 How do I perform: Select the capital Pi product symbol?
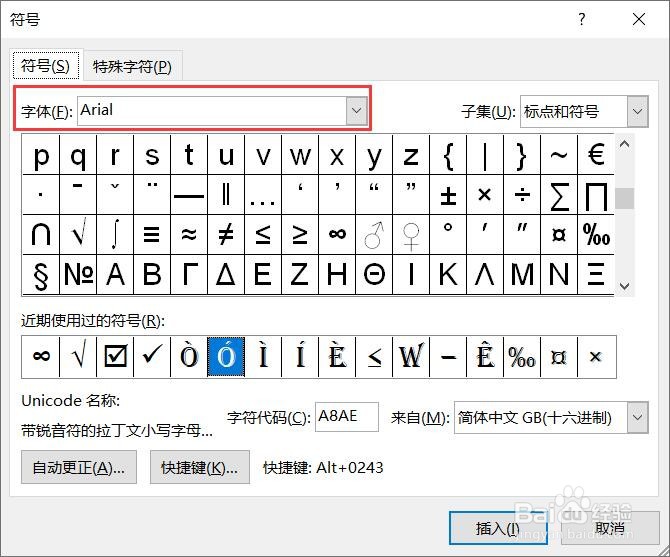pos(596,195)
